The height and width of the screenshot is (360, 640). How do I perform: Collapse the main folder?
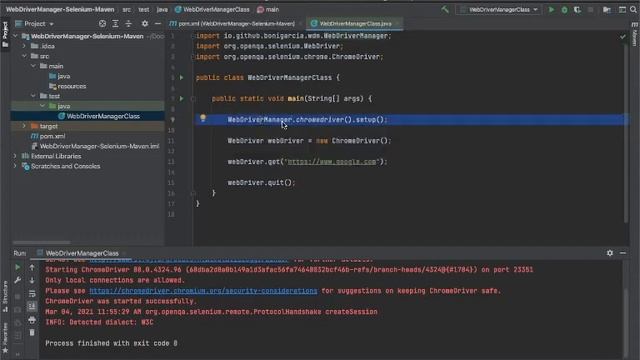tap(33, 66)
